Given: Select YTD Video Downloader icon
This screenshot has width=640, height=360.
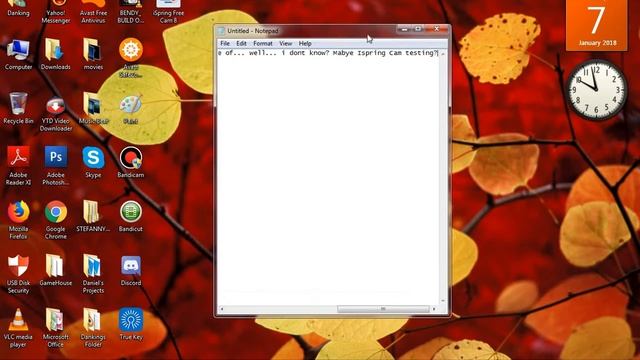Looking at the screenshot, I should coord(56,113).
